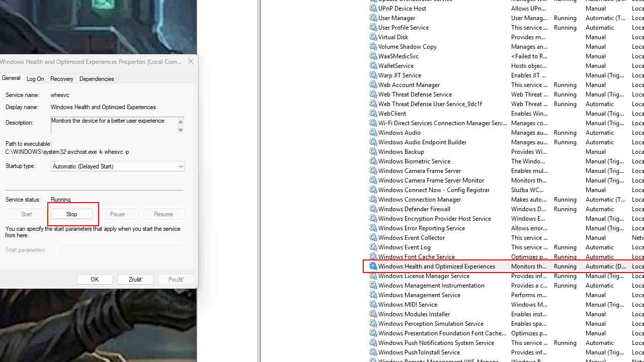The height and width of the screenshot is (362, 644).
Task: Stop the whesvc service
Action: tap(72, 214)
